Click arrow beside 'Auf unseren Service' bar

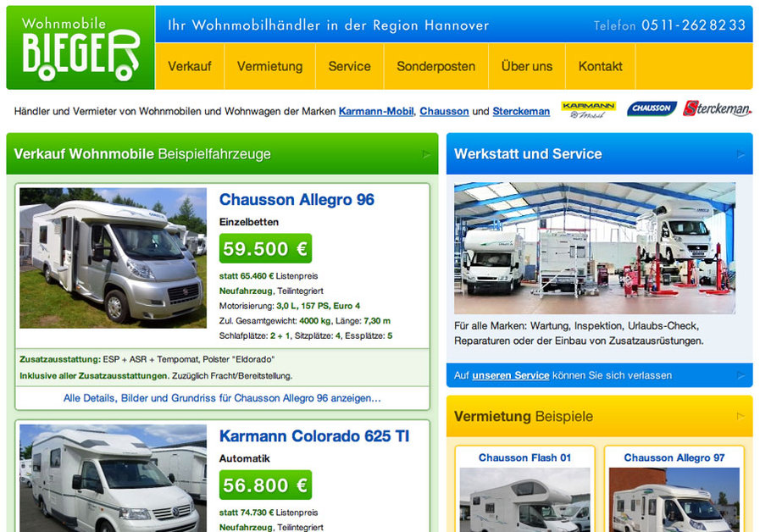click(x=741, y=375)
